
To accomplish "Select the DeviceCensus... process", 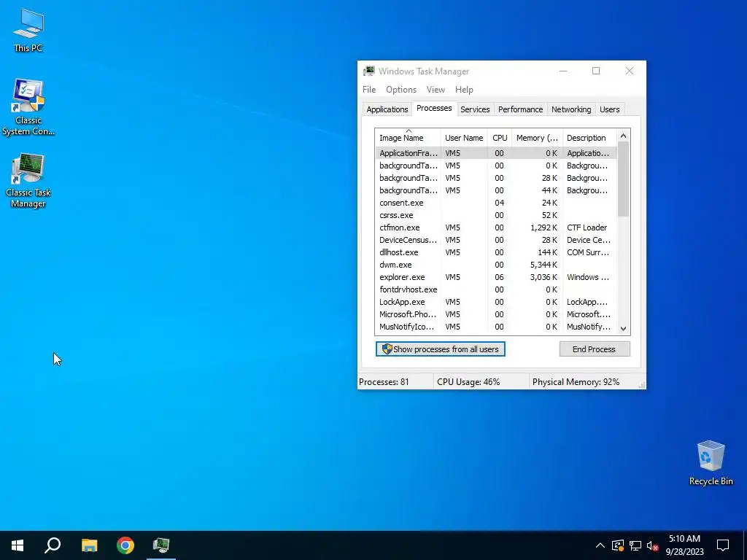I will [x=495, y=240].
